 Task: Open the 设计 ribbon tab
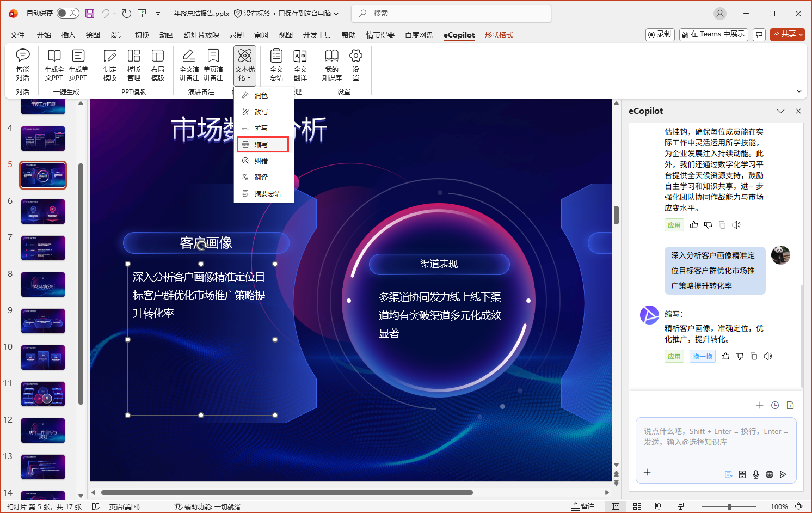pyautogui.click(x=118, y=35)
